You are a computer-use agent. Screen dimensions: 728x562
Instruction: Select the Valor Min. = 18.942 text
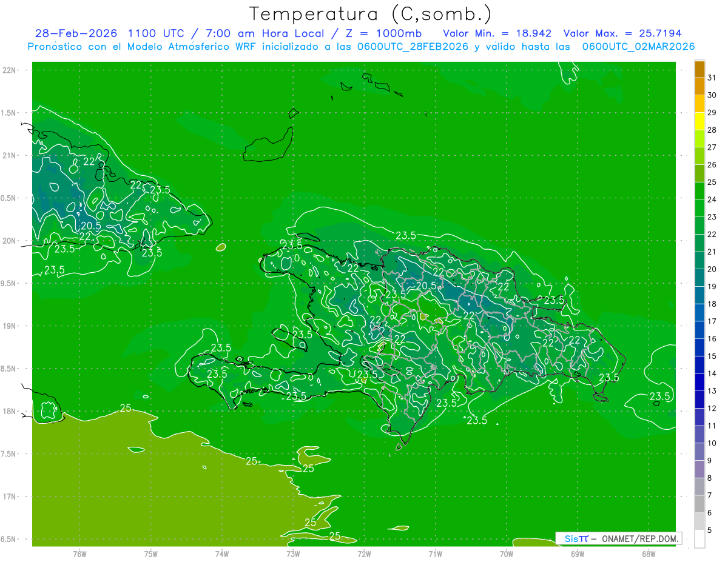tap(497, 33)
